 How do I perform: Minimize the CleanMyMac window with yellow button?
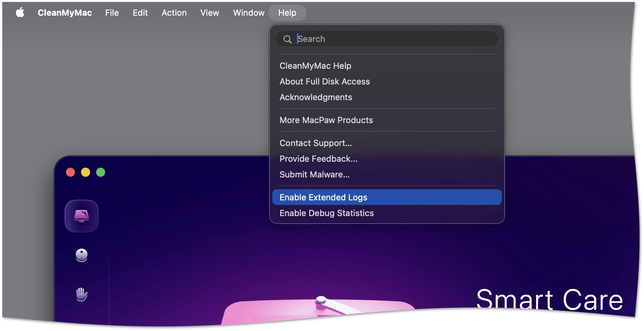(x=86, y=172)
